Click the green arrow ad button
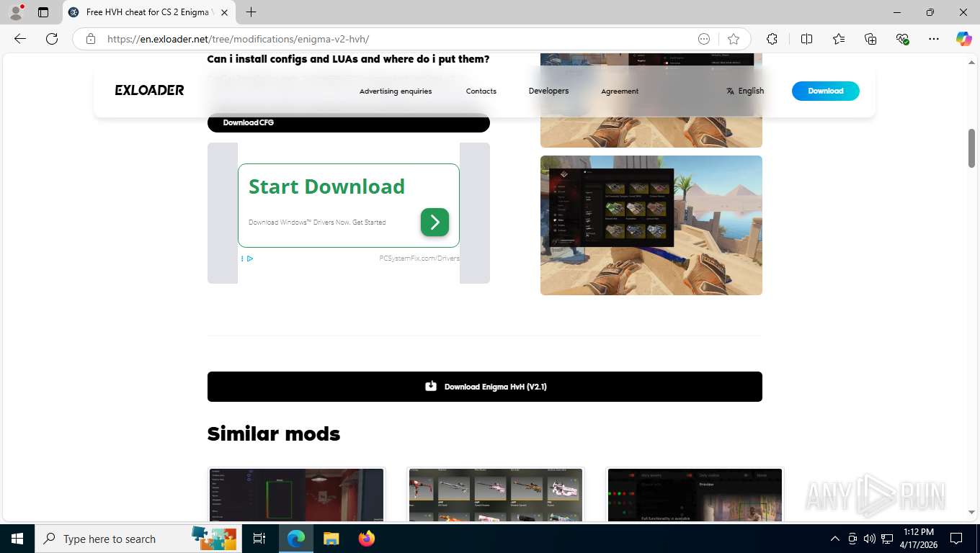 (435, 222)
